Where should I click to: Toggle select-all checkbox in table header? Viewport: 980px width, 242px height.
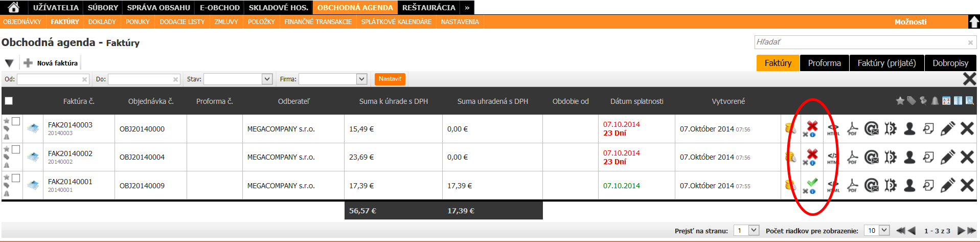click(9, 101)
